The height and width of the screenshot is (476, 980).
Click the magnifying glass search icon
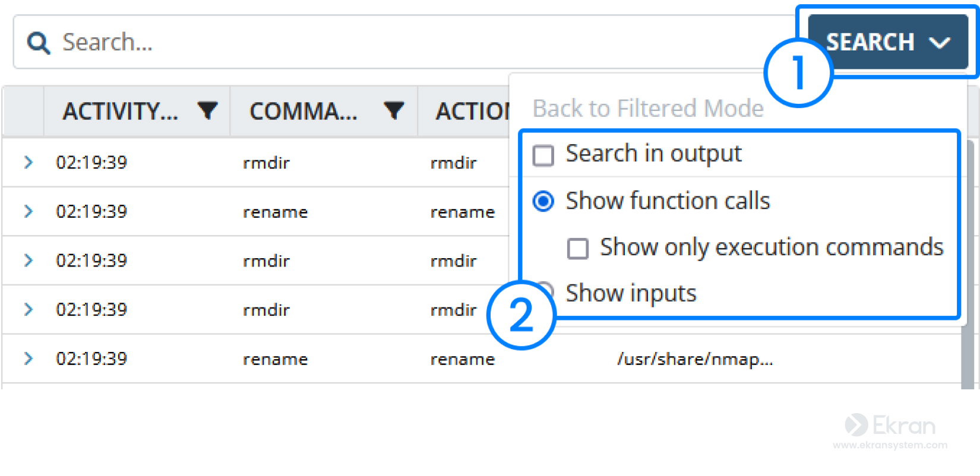pyautogui.click(x=39, y=43)
